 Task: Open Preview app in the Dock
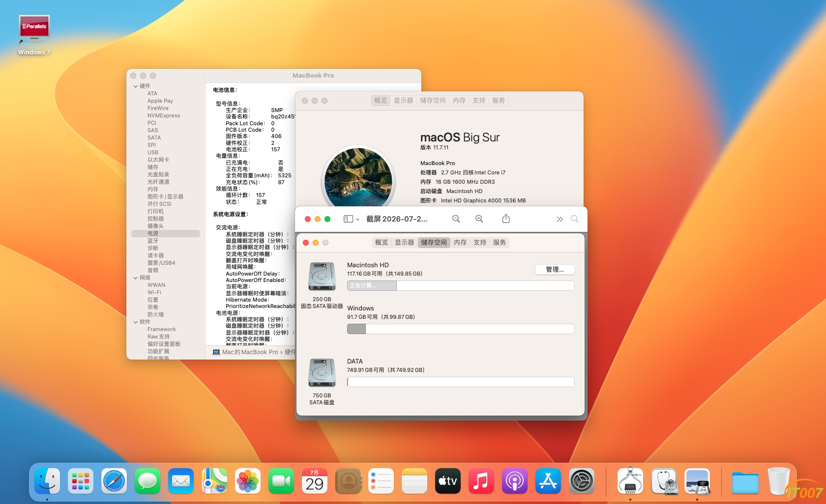(697, 481)
